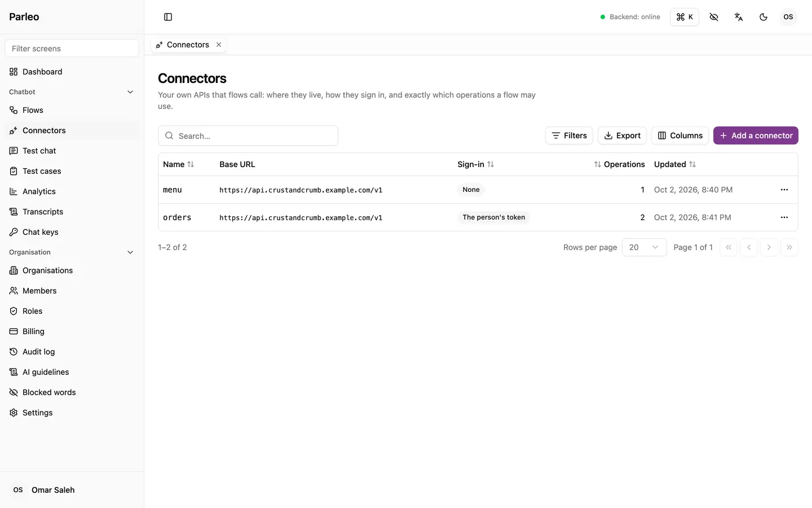Collapse the Chatbot section
The width and height of the screenshot is (812, 508).
point(72,92)
